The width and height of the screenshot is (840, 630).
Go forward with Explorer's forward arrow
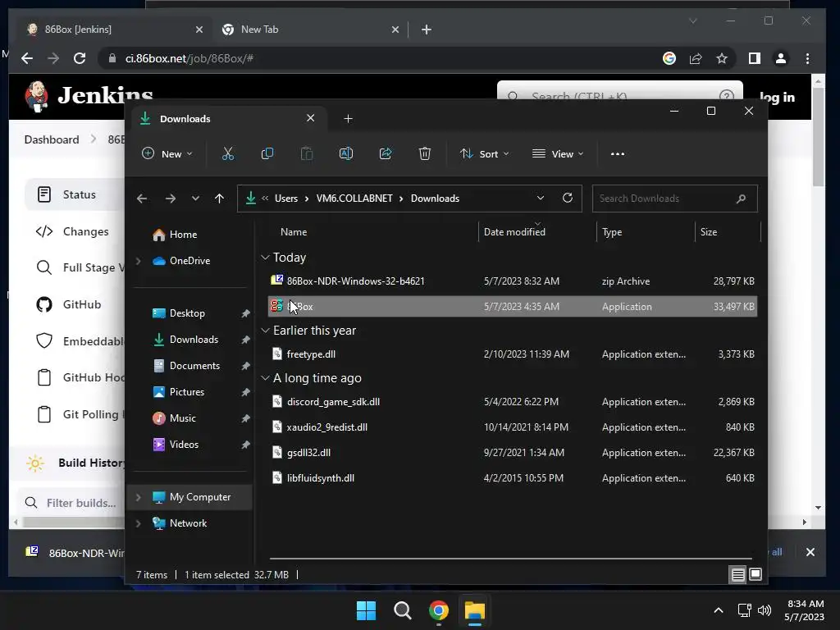[171, 199]
